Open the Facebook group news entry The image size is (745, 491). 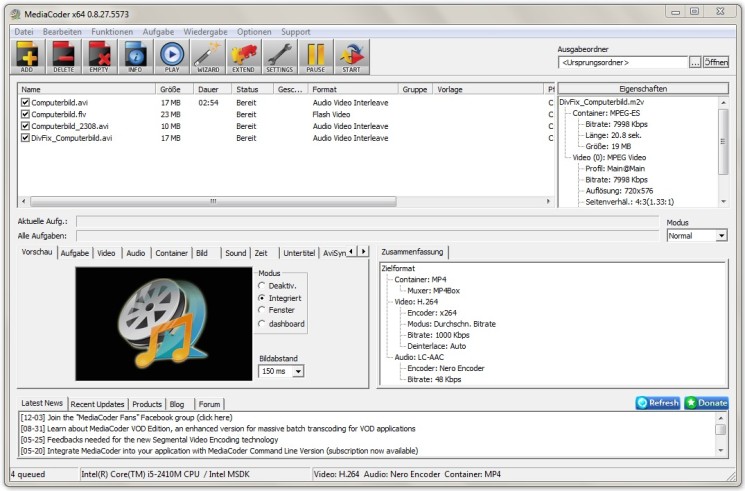click(x=126, y=417)
